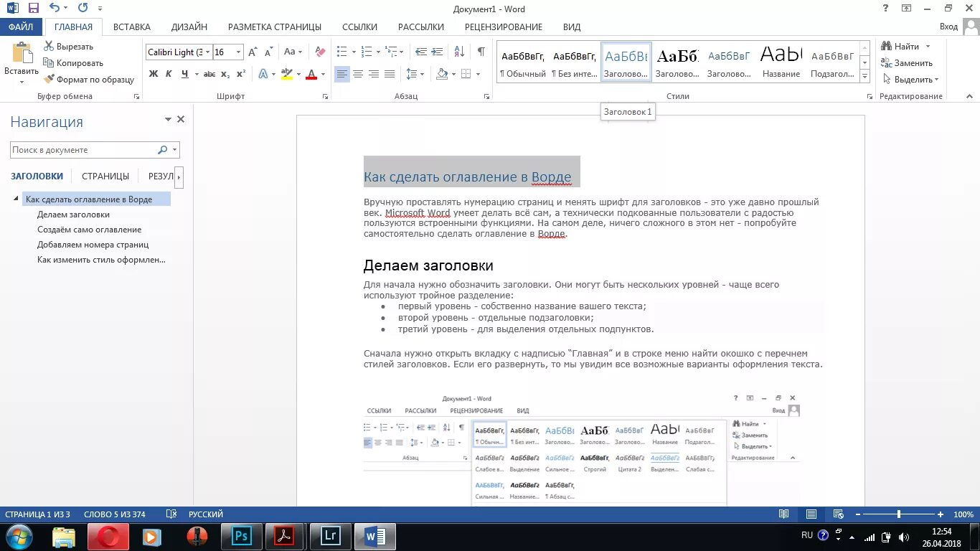Click the Format Painter brush icon
Image resolution: width=980 pixels, height=551 pixels.
(49, 80)
